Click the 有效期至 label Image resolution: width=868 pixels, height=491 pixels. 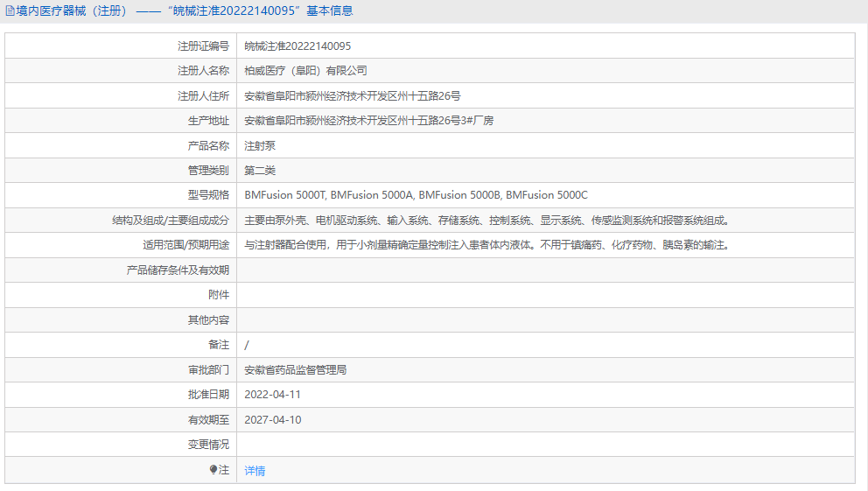coord(208,419)
